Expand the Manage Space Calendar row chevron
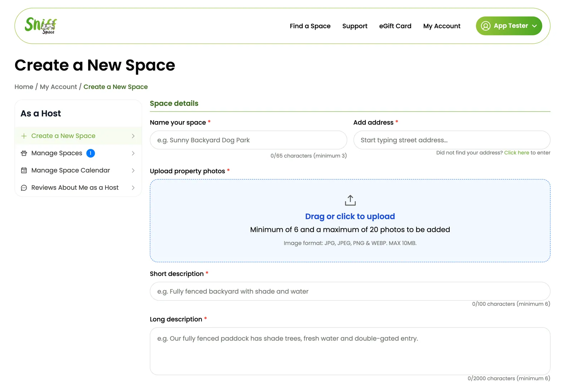565x392 pixels. tap(133, 170)
